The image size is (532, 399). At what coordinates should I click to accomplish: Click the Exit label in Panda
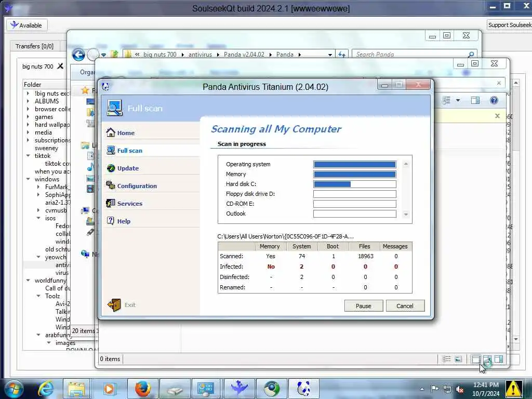click(x=130, y=305)
